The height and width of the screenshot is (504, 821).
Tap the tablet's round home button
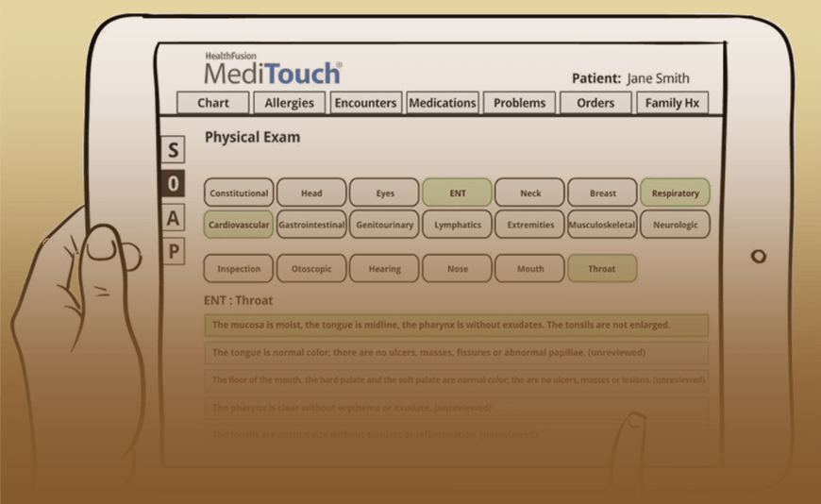(x=758, y=256)
